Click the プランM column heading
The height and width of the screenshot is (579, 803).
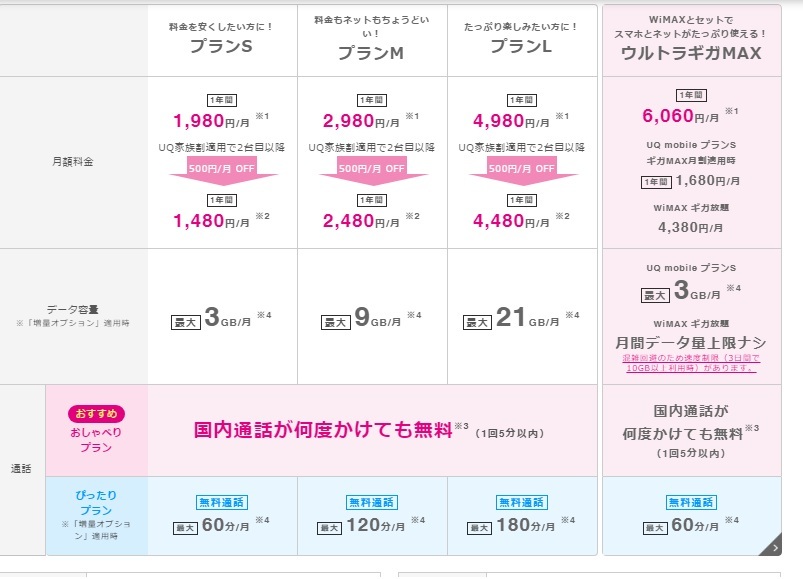coord(370,54)
